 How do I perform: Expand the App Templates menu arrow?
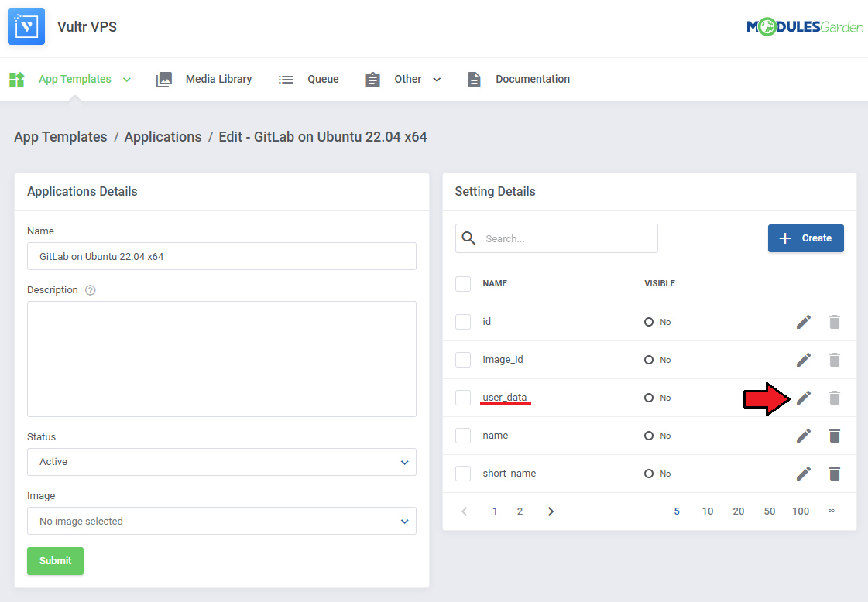point(127,80)
